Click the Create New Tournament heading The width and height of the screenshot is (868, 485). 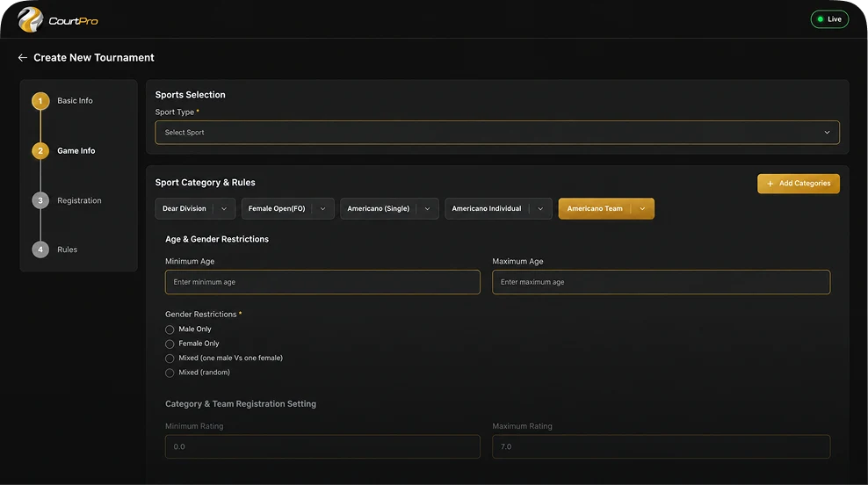(x=93, y=58)
